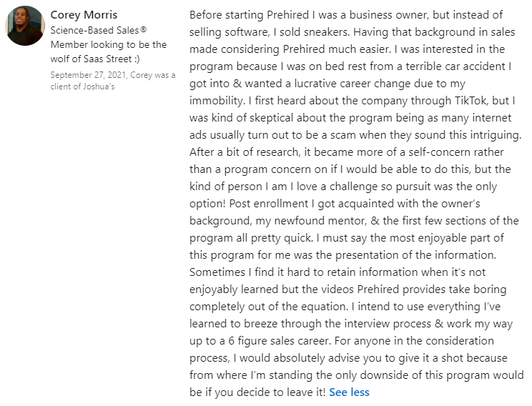Open Corey Morris's profile name link
Viewport: 532px width, 406px height.
tap(84, 15)
